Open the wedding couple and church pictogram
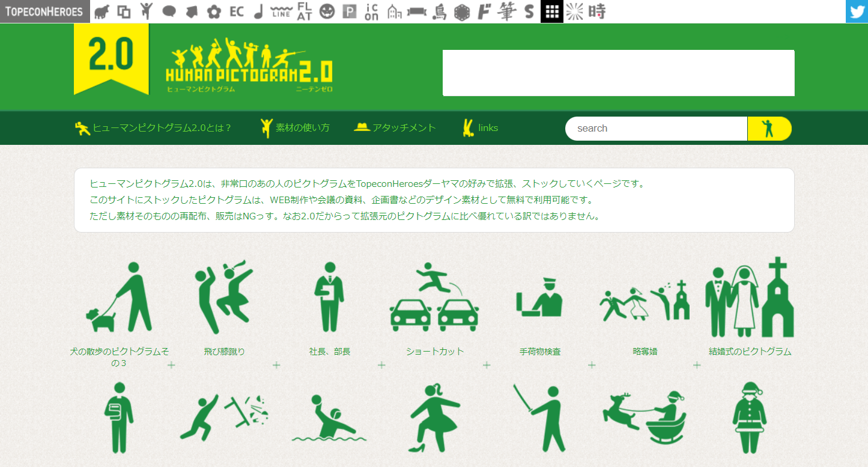The height and width of the screenshot is (467, 868). (x=750, y=297)
